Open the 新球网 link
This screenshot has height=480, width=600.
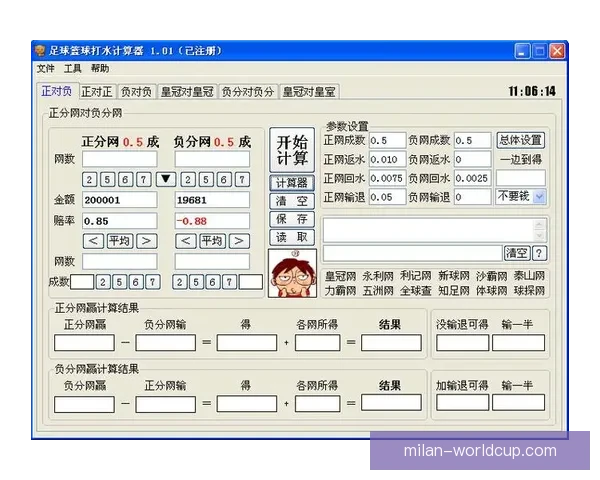click(x=453, y=276)
